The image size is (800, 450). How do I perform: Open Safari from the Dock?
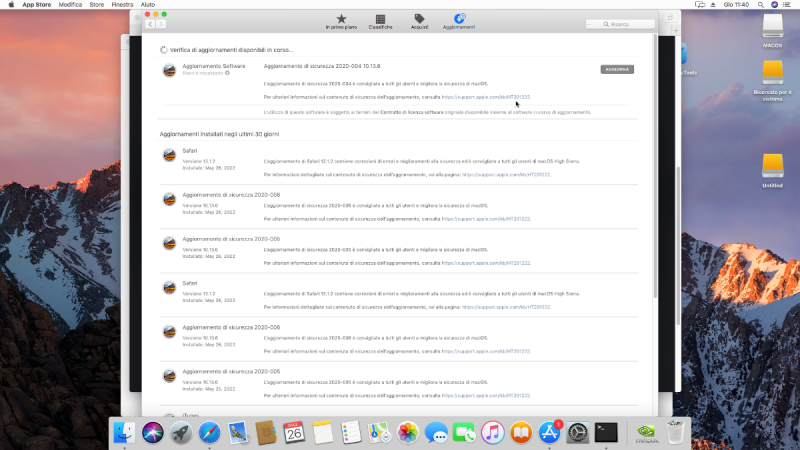tap(209, 432)
